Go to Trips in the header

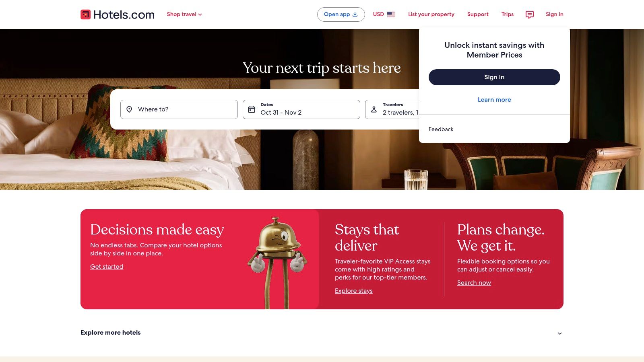(x=508, y=14)
